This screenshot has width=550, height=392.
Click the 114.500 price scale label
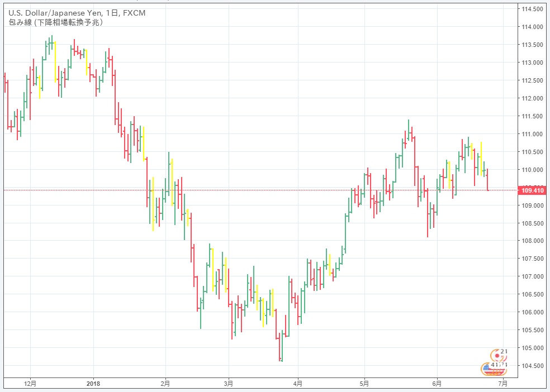[532, 9]
